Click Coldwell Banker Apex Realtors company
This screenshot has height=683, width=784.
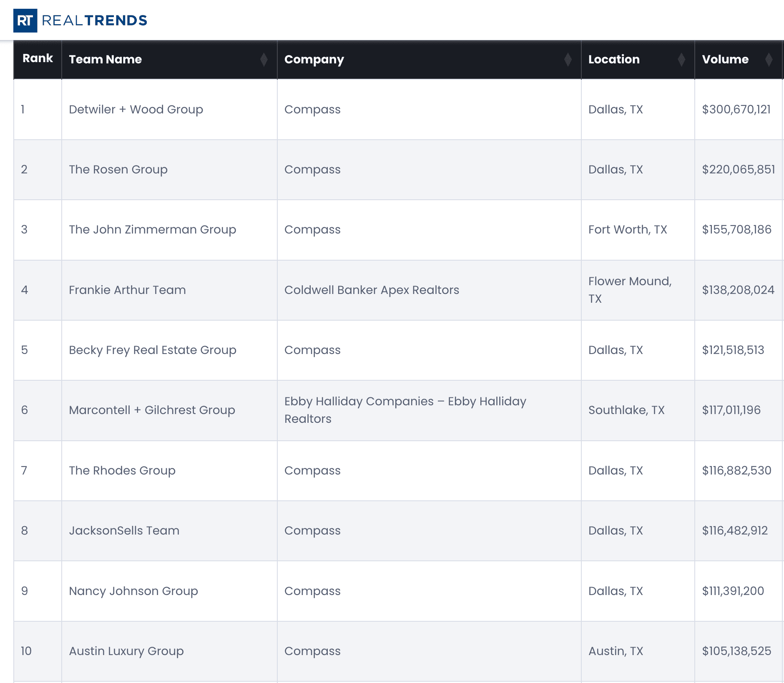point(372,290)
